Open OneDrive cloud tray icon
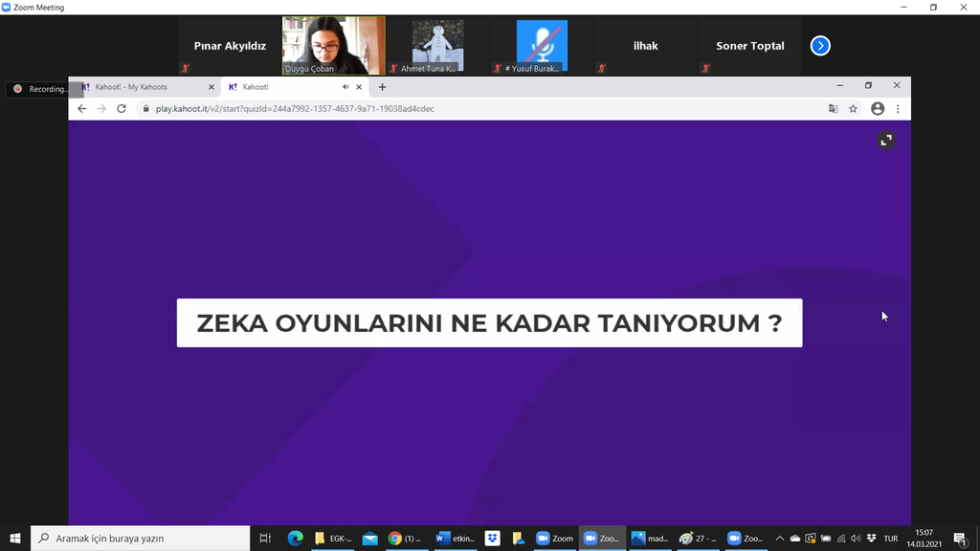 pos(795,538)
